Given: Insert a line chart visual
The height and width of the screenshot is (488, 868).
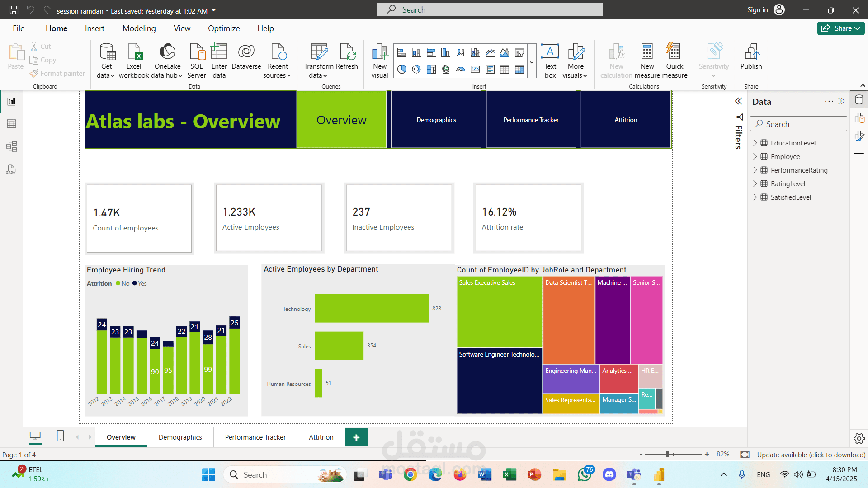Looking at the screenshot, I should pyautogui.click(x=490, y=53).
